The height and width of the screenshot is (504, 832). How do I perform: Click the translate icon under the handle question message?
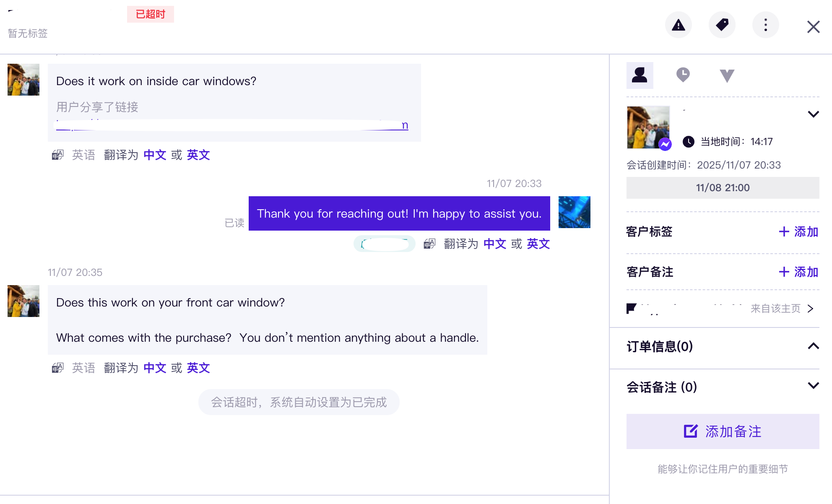[x=57, y=368]
